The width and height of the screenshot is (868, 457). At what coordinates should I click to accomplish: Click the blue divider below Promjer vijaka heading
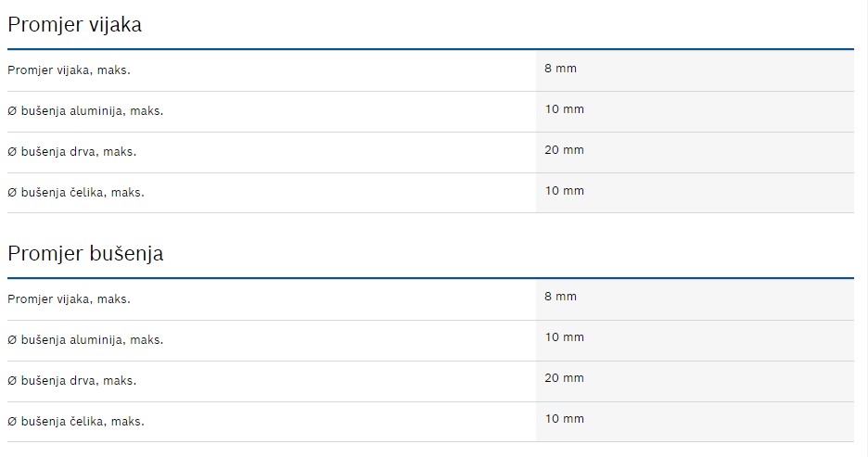pos(430,49)
